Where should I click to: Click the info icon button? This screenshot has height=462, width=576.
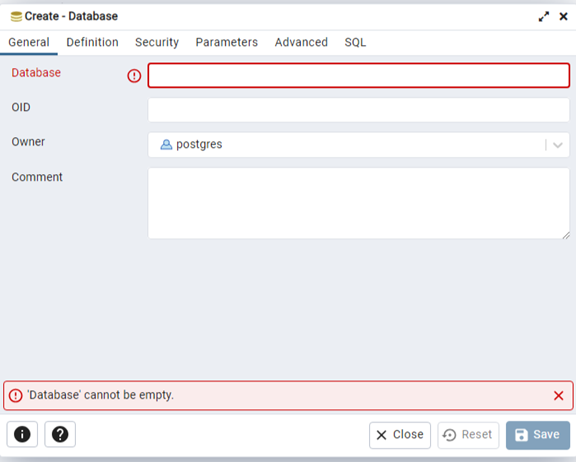[22, 434]
